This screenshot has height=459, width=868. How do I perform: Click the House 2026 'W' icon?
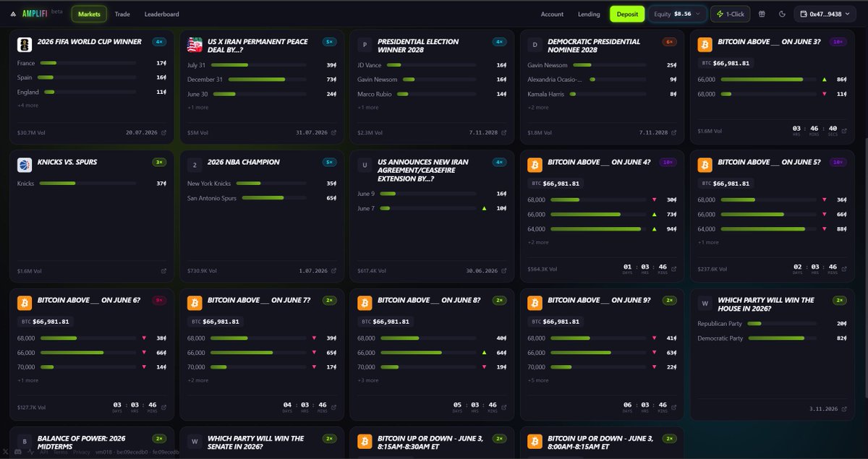(x=705, y=303)
